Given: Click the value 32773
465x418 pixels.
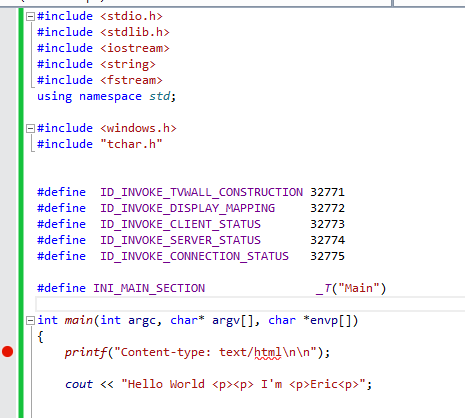Looking at the screenshot, I should 327,224.
